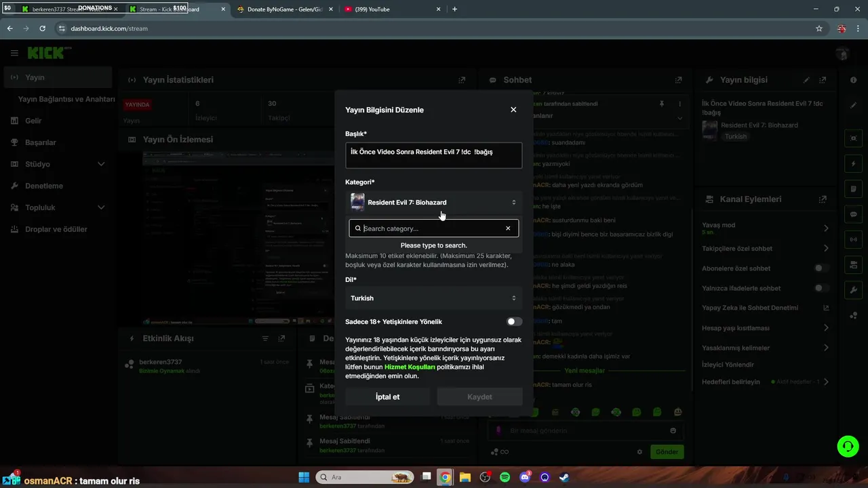Open Yavaş mod settings
Viewport: 868px width, 488px height.
point(766,228)
